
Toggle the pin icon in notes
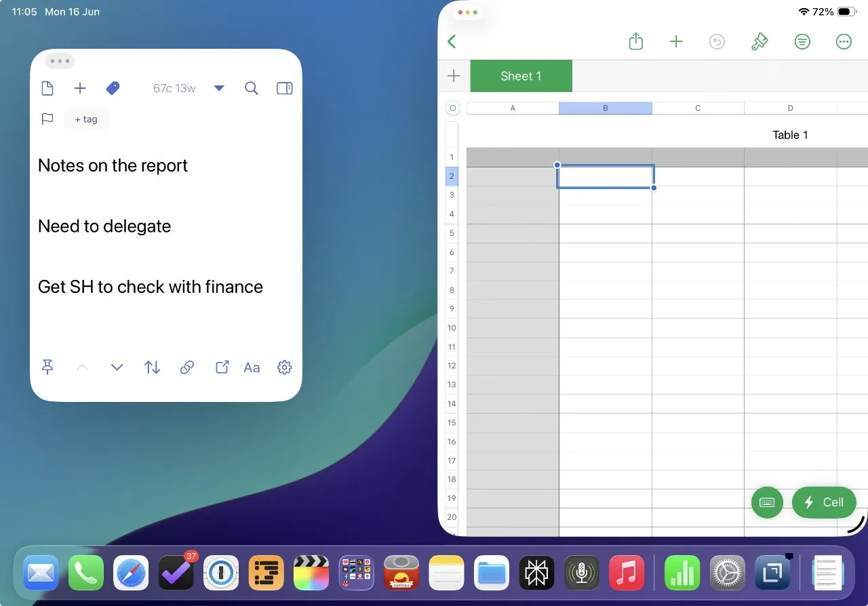47,367
